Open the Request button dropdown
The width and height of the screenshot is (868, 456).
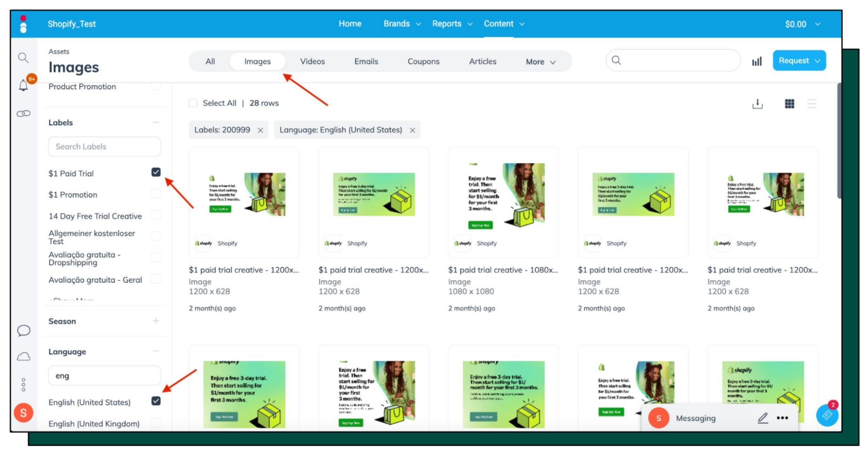(x=799, y=61)
